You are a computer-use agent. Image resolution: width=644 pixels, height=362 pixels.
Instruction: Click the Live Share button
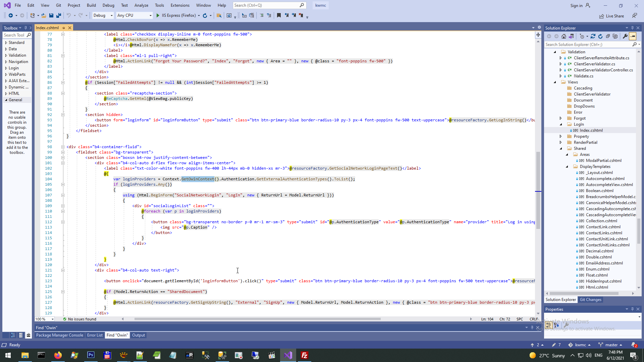point(611,16)
